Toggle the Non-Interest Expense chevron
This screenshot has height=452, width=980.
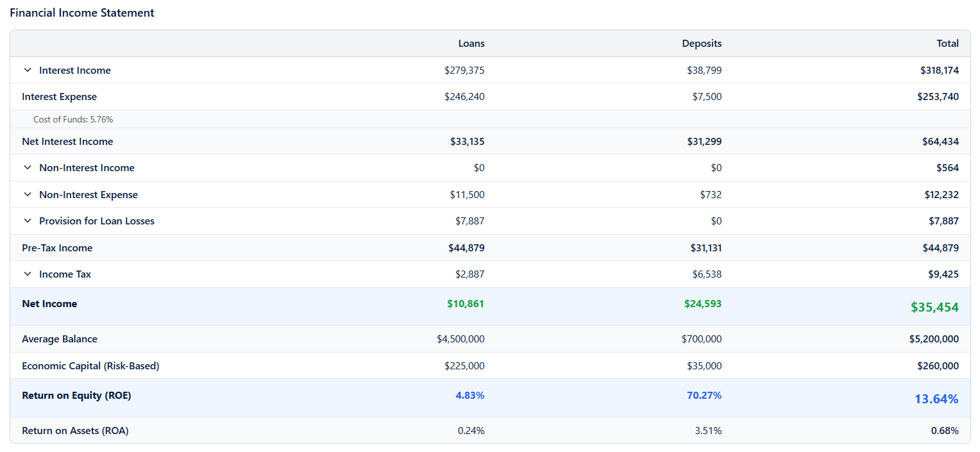click(x=28, y=195)
